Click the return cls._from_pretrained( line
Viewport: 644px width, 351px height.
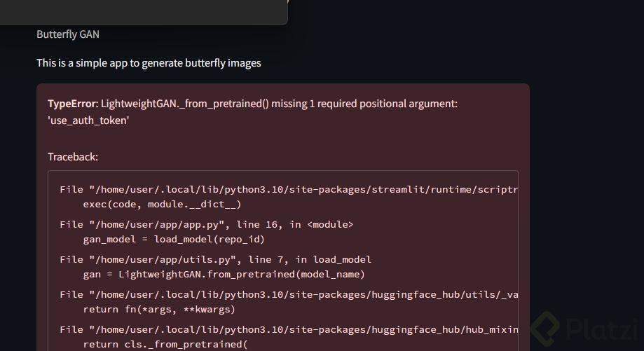(165, 344)
